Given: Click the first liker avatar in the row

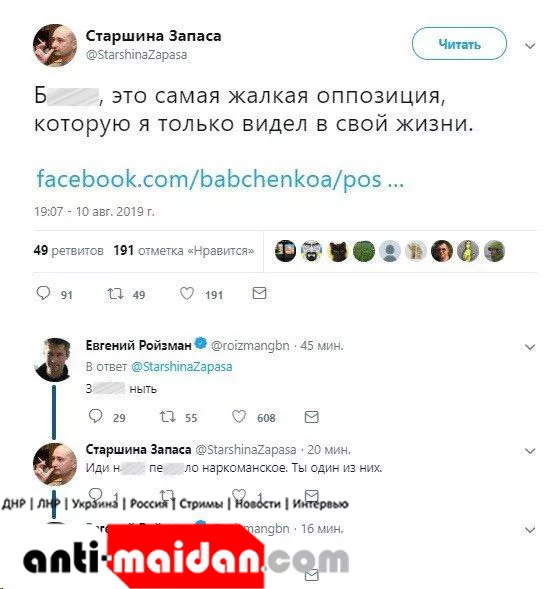Looking at the screenshot, I should tap(286, 251).
